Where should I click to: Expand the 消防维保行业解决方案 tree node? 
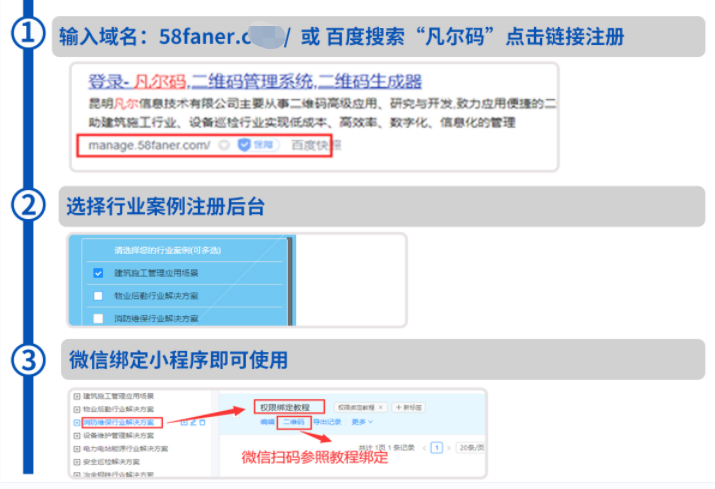pyautogui.click(x=77, y=422)
